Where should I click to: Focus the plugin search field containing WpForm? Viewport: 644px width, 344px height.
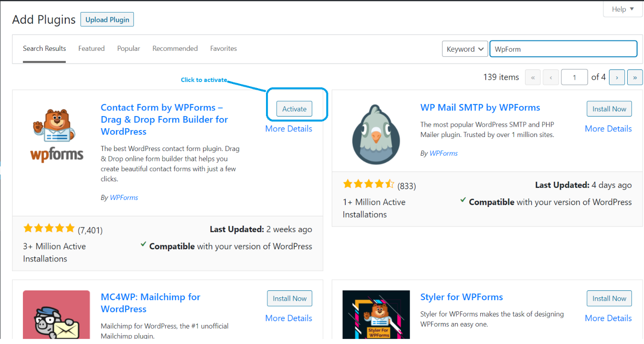point(563,49)
